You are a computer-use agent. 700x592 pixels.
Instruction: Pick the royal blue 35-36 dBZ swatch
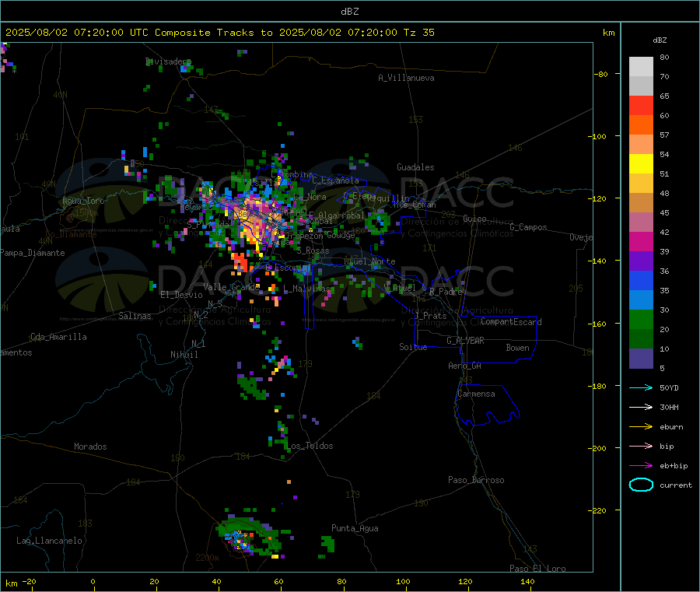pos(641,280)
